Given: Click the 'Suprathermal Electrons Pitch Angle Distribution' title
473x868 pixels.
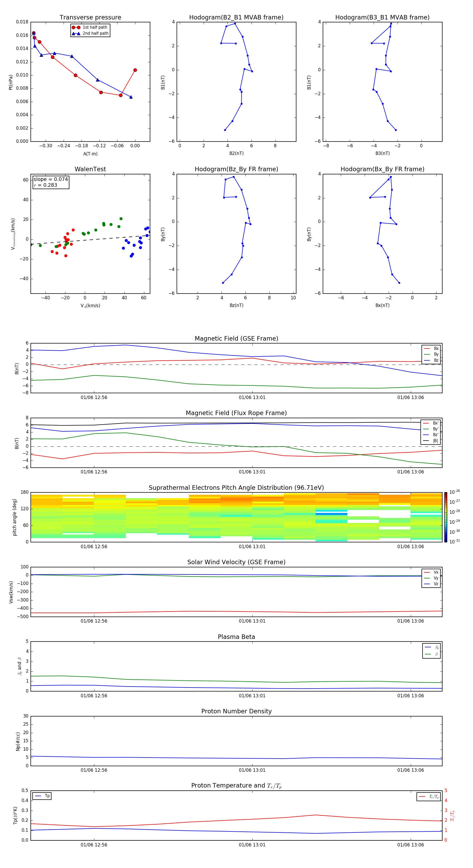Looking at the screenshot, I should (x=236, y=488).
